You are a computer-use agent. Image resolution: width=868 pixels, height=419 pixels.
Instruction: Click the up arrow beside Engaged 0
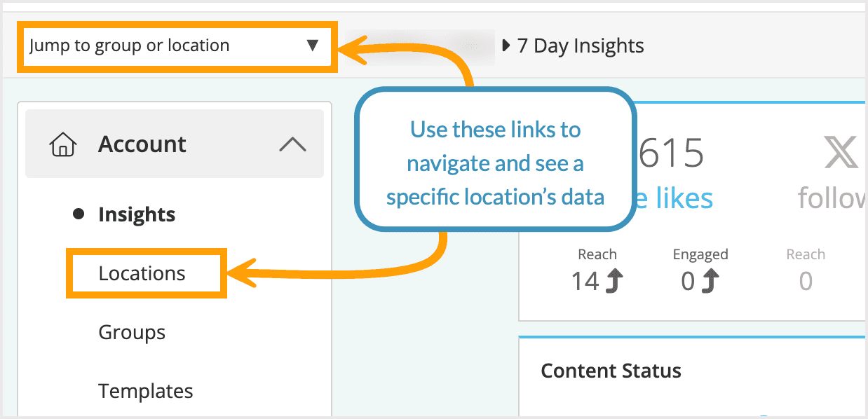(710, 282)
